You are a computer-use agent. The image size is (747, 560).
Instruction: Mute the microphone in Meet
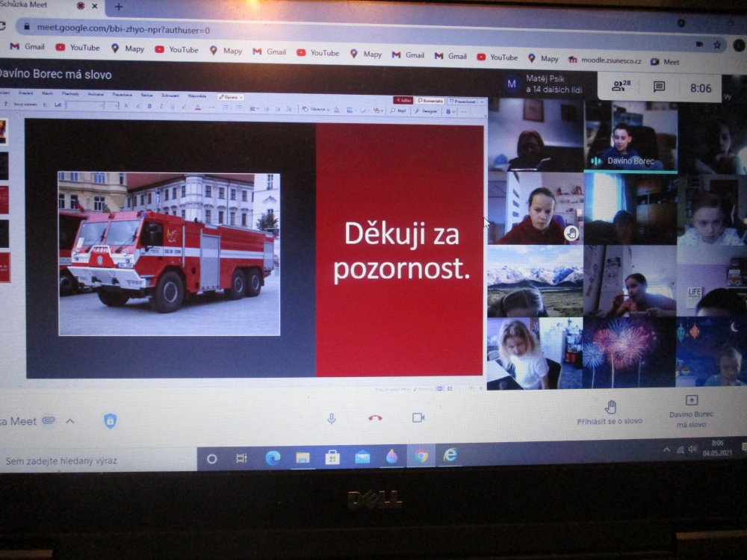click(x=332, y=419)
